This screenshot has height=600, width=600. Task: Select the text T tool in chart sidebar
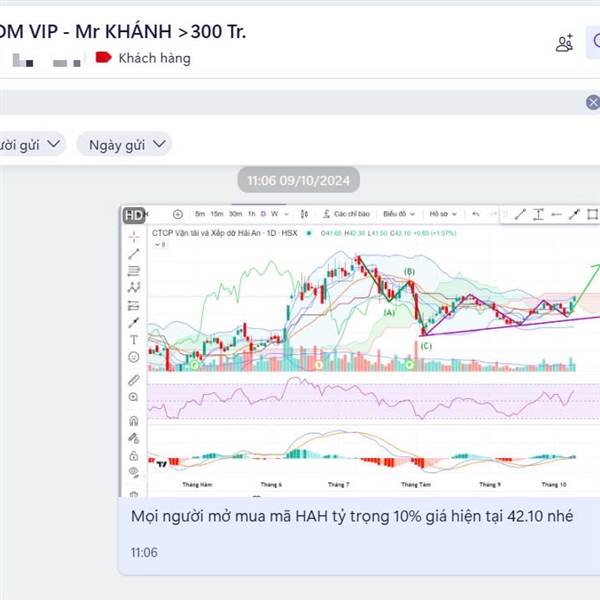pos(134,340)
